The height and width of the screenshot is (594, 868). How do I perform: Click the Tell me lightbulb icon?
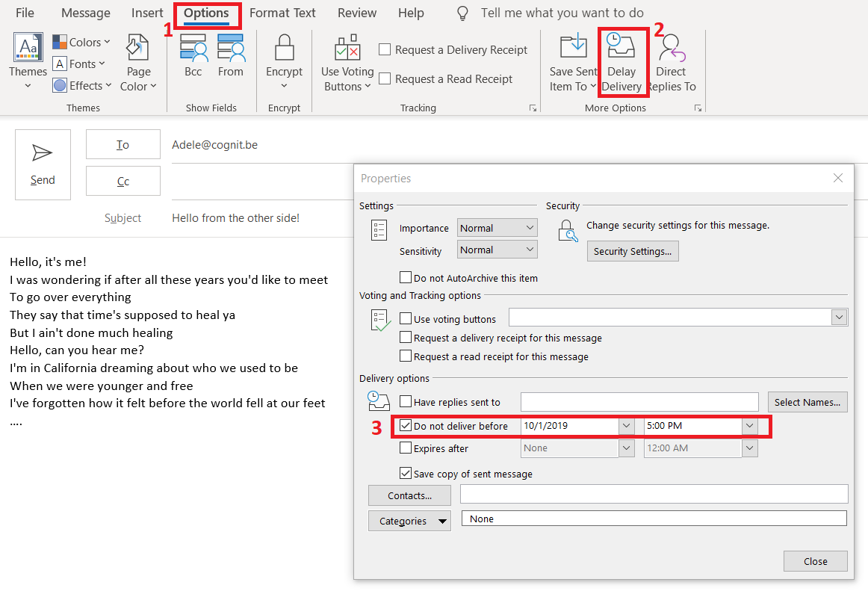pos(463,13)
